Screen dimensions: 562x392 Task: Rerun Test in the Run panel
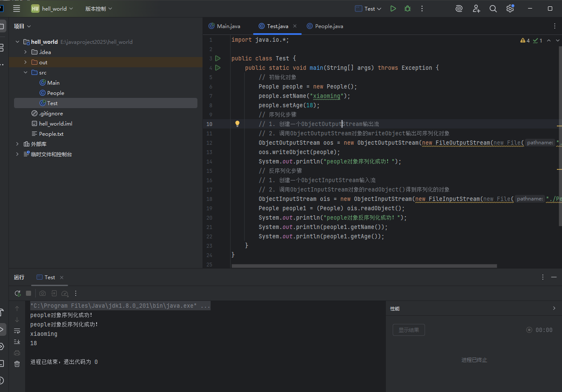pyautogui.click(x=17, y=293)
